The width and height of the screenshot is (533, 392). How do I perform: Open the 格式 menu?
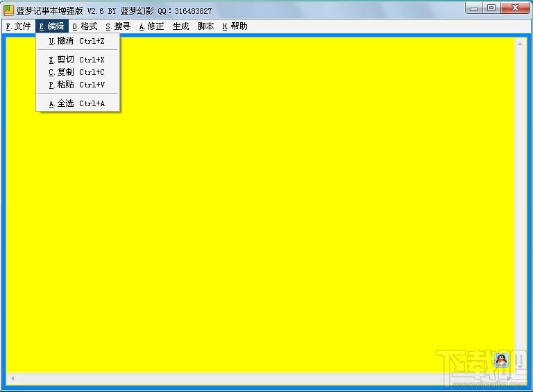(x=85, y=26)
